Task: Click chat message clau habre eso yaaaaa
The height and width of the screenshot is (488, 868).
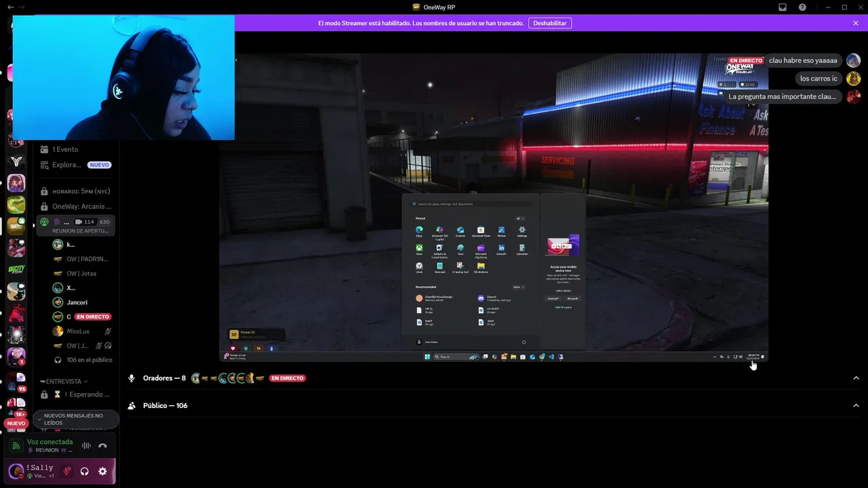Action: pyautogui.click(x=803, y=60)
